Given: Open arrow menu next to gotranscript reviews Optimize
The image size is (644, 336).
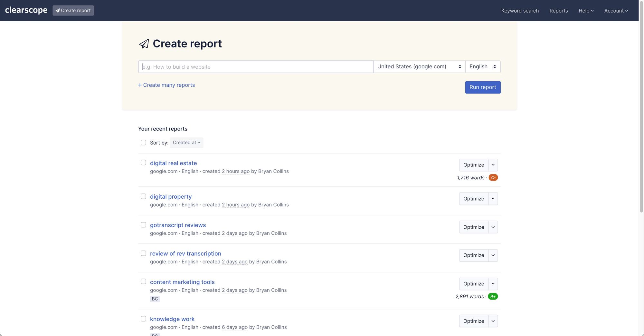Looking at the screenshot, I should coord(493,227).
